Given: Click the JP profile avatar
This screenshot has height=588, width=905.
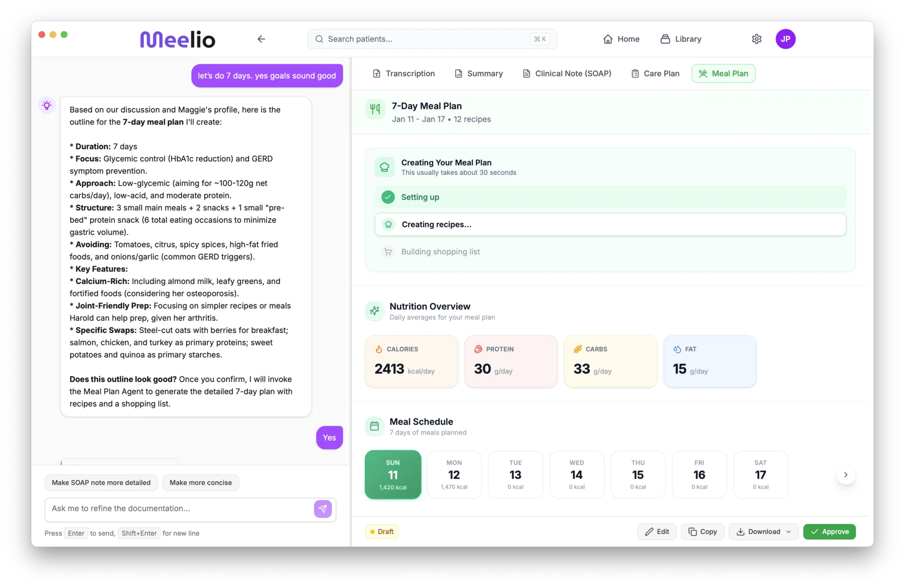Looking at the screenshot, I should click(786, 39).
